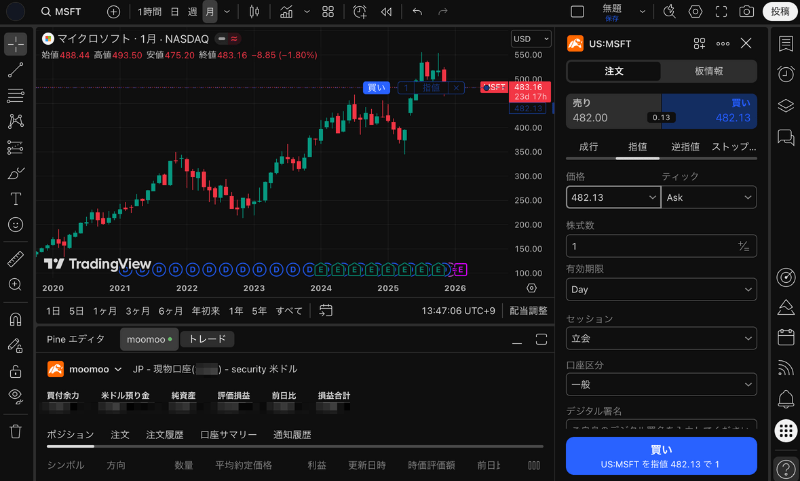Switch chart to 週 interval

click(192, 12)
